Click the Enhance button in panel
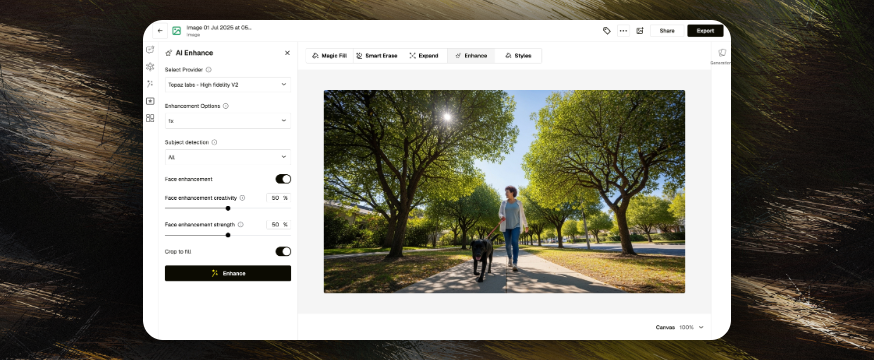This screenshot has width=874, height=360. 228,273
